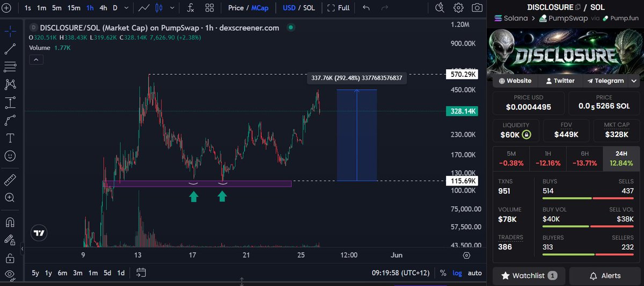
Task: Set chart range to 1d
Action: point(121,273)
